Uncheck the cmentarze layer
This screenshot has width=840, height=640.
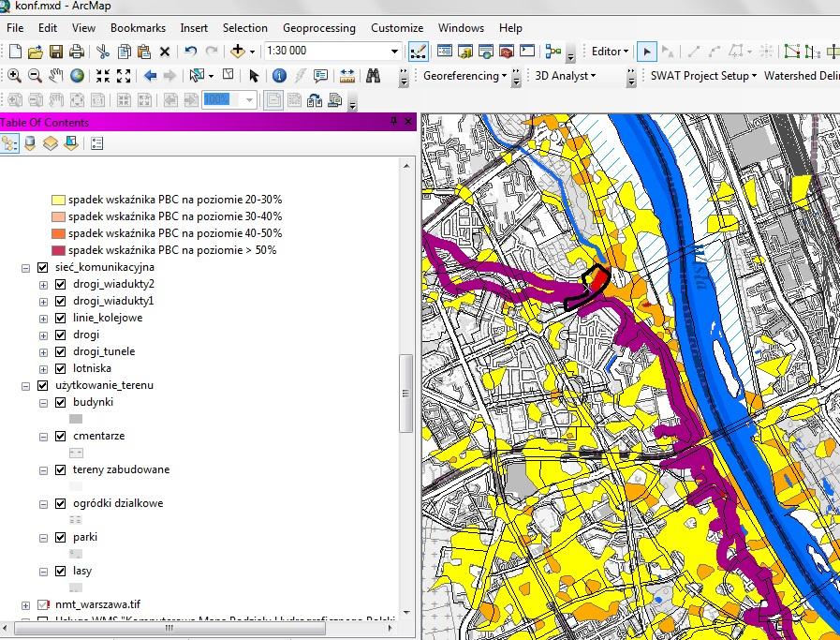[x=61, y=437]
